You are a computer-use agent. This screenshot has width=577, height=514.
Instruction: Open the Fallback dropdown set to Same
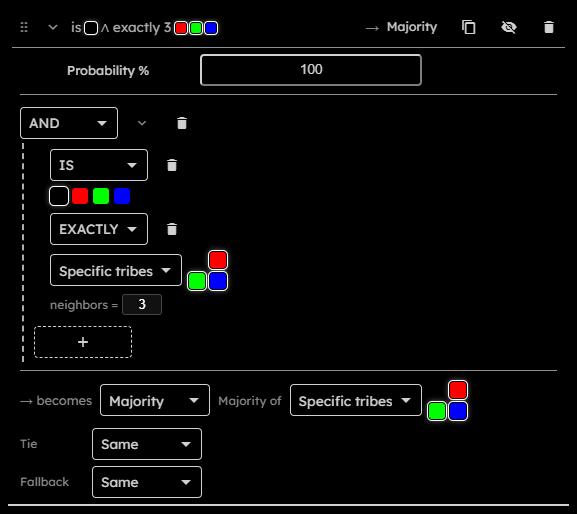147,482
